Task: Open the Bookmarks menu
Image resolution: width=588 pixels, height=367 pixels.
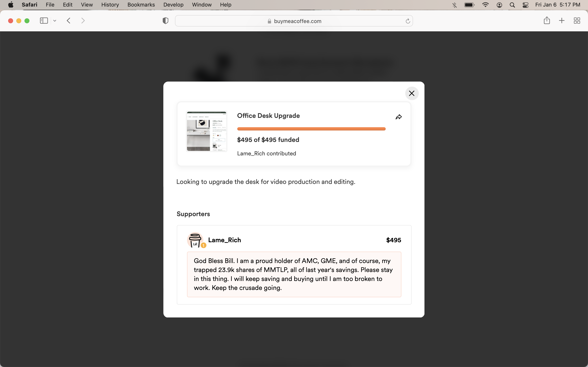Action: pos(141,5)
